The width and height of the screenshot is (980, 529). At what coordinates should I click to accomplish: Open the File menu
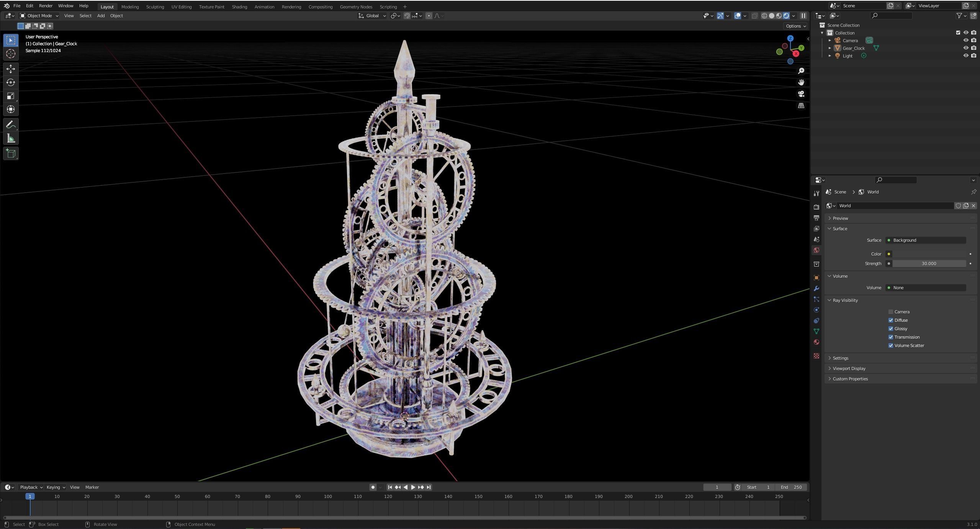[x=17, y=6]
